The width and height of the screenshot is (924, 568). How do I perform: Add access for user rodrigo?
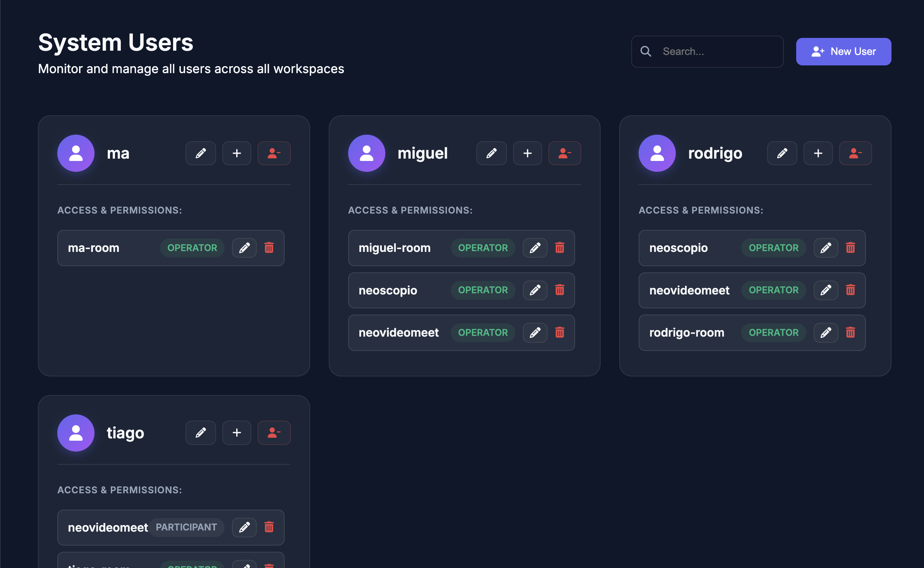818,153
